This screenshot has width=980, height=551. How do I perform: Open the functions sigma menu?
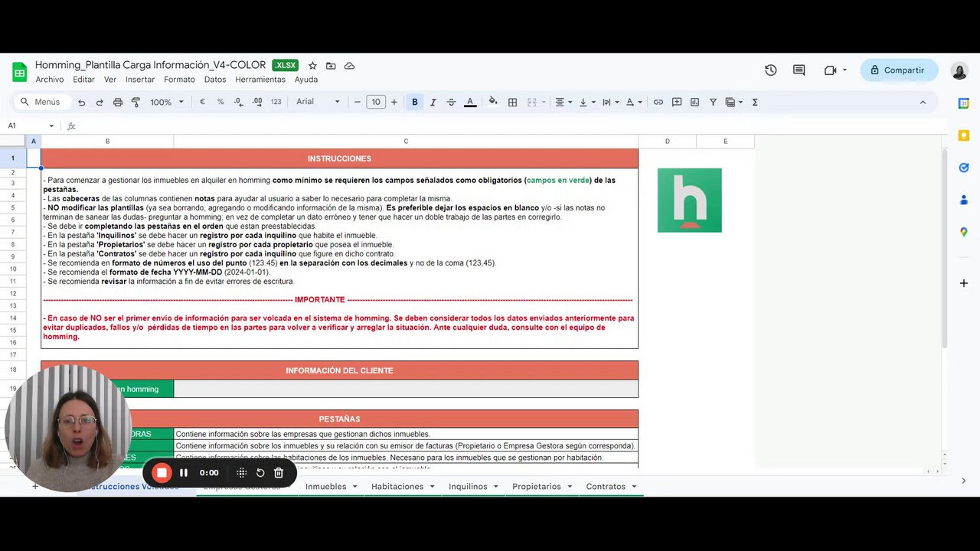[x=755, y=102]
